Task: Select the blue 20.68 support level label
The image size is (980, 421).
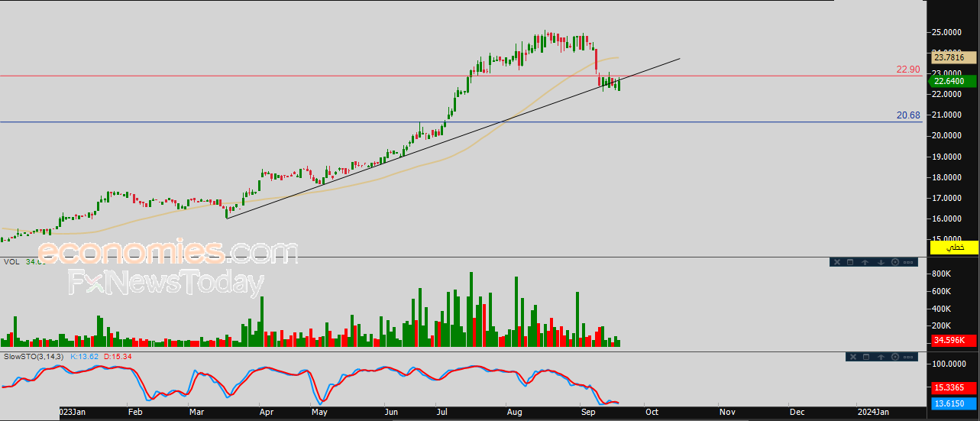Action: pos(908,115)
